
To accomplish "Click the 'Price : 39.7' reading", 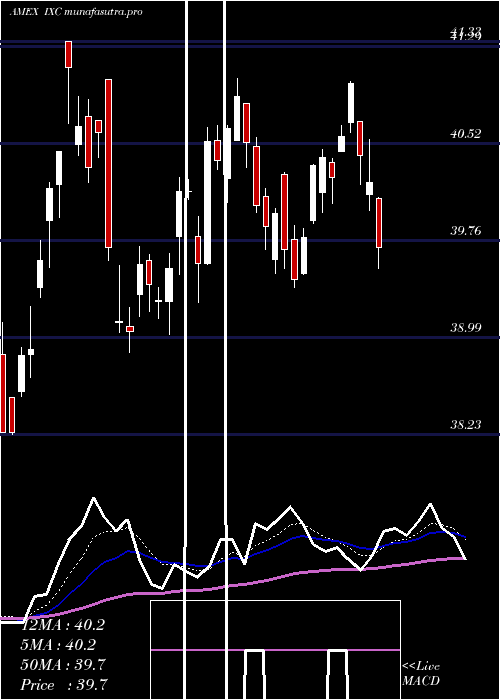I will pyautogui.click(x=63, y=685).
